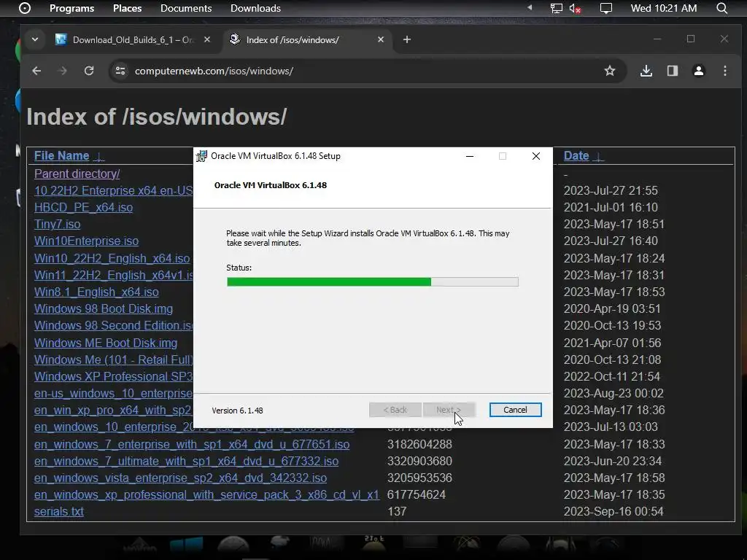Go forward in the browser

coord(63,71)
